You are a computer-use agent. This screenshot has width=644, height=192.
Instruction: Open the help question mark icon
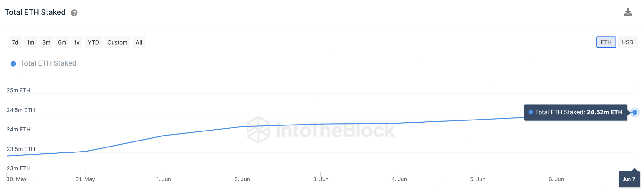[74, 13]
